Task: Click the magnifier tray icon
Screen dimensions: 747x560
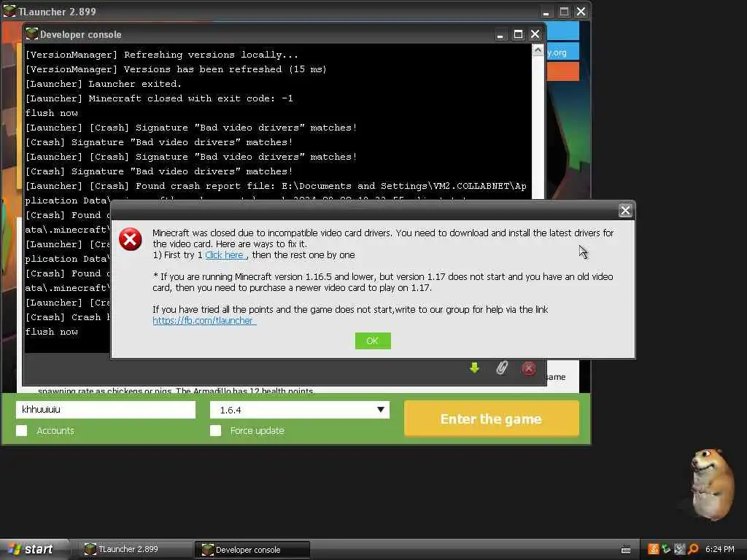Action: 693,549
